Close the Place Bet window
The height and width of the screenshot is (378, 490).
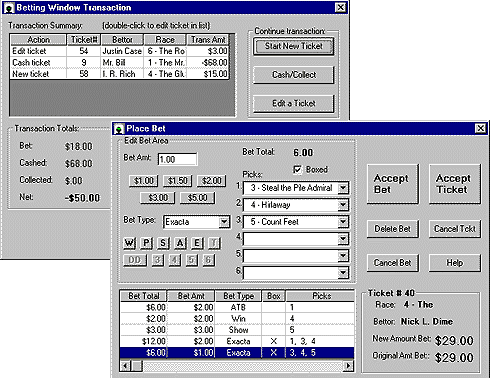point(480,128)
